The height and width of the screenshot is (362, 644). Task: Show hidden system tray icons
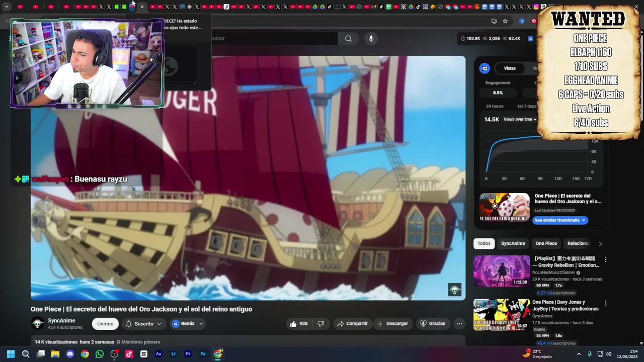pos(579,354)
